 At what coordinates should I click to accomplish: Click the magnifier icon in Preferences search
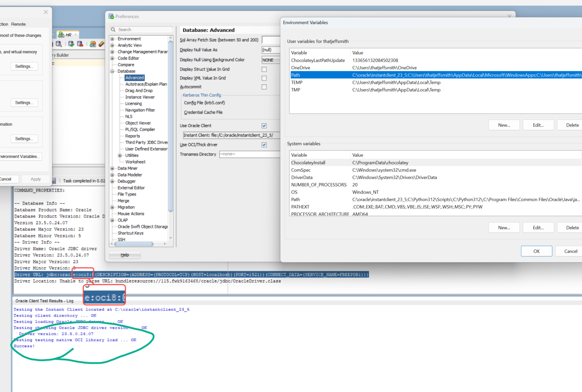(x=113, y=30)
